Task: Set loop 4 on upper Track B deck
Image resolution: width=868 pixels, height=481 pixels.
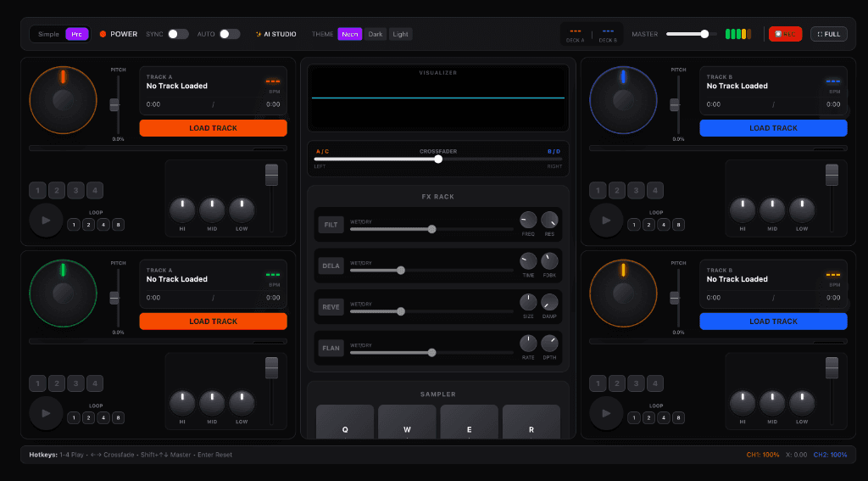Action: (x=663, y=225)
